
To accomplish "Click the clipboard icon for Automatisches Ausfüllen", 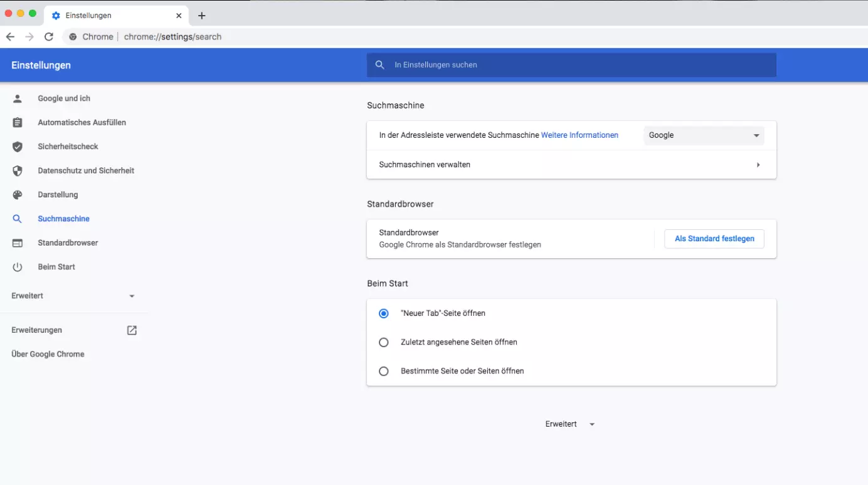I will (x=18, y=123).
